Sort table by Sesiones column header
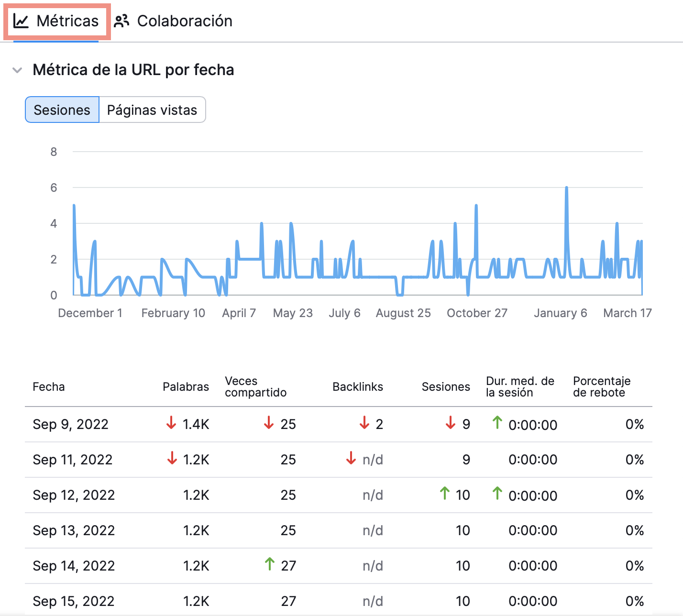 tap(445, 387)
